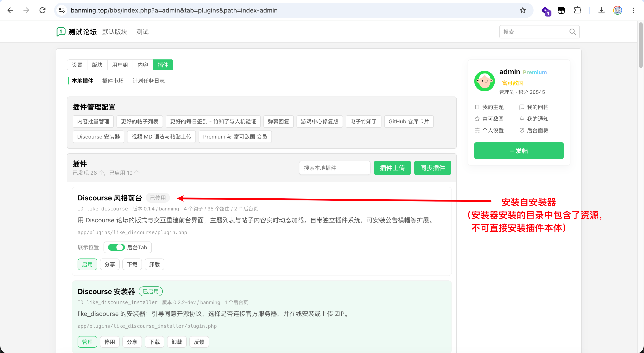This screenshot has height=353, width=644.
Task: Focus the top 搜索 search box
Action: tap(539, 32)
